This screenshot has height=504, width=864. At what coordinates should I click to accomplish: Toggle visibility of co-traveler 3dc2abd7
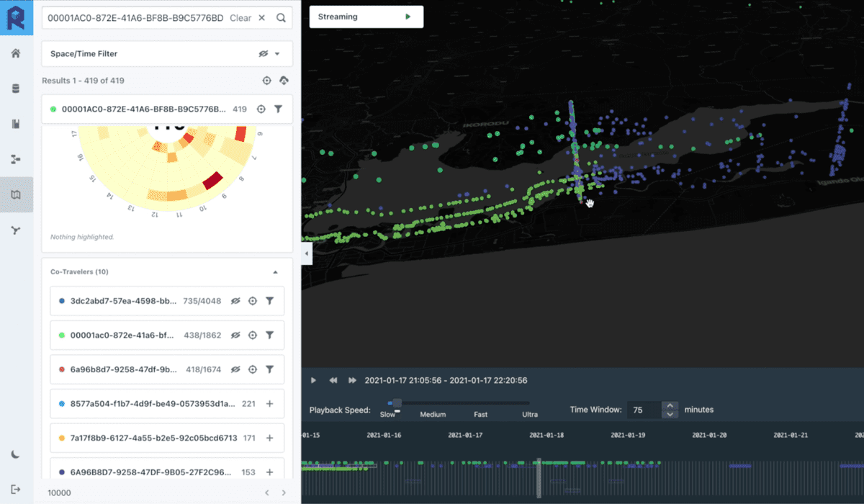pos(235,301)
